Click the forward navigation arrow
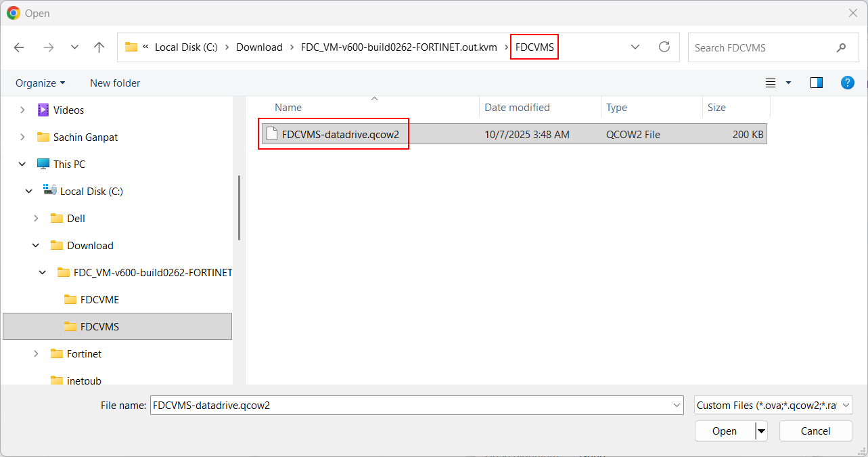The width and height of the screenshot is (868, 457). (49, 47)
